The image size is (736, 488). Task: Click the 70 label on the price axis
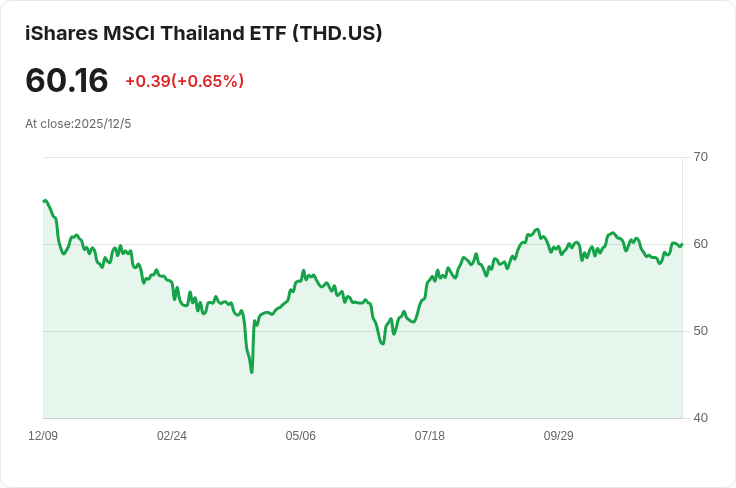(x=701, y=157)
